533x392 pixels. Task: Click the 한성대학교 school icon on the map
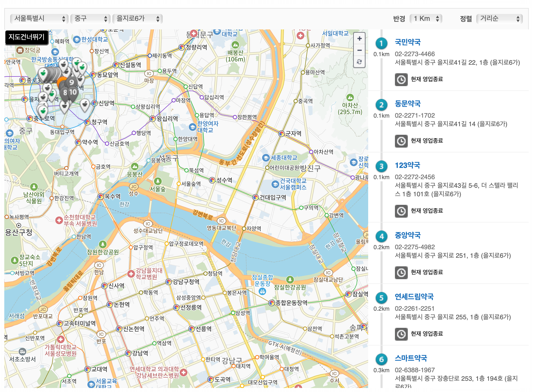77,40
